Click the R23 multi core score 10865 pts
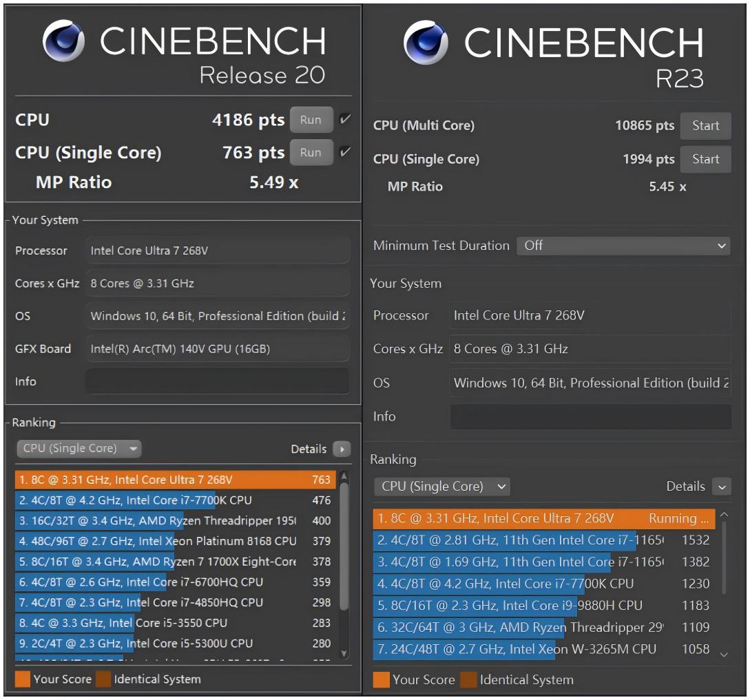750x700 pixels. 645,126
